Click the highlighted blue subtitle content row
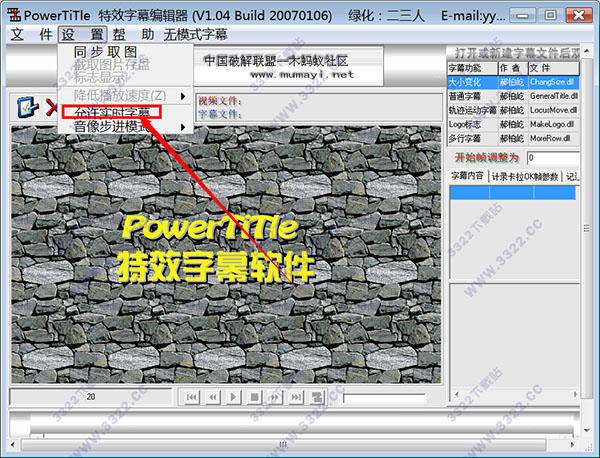The width and height of the screenshot is (600, 458). [513, 193]
